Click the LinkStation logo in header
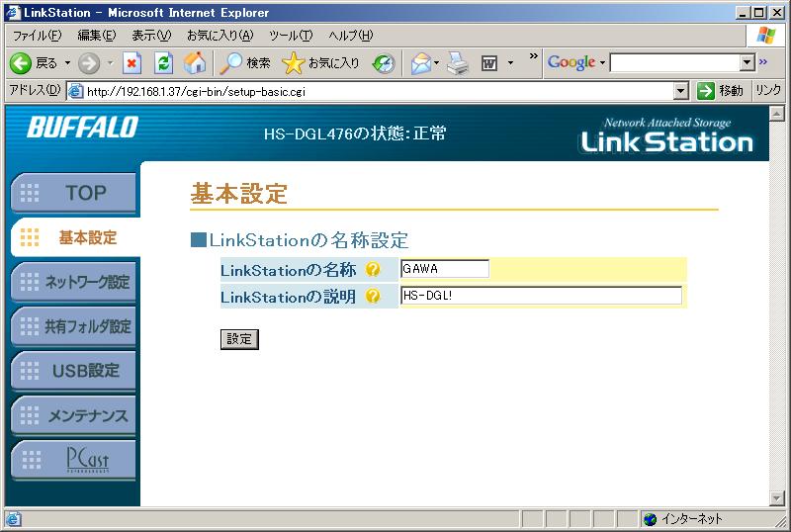Image resolution: width=791 pixels, height=532 pixels. tap(666, 136)
